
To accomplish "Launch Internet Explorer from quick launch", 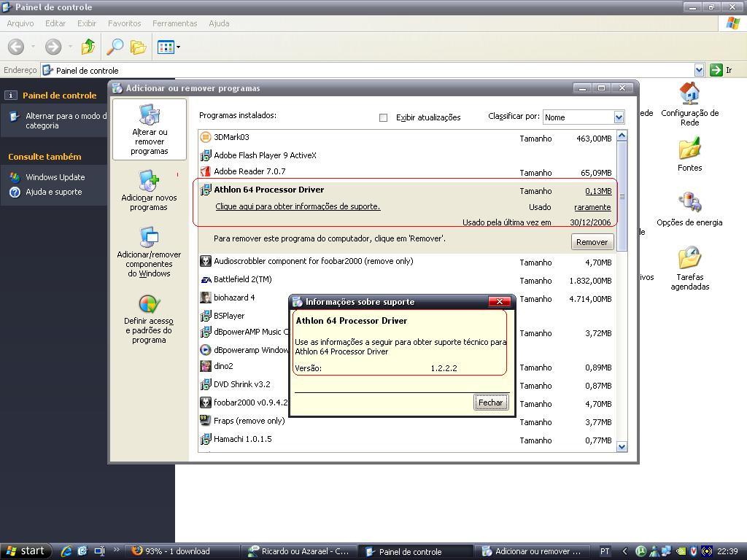I will click(x=66, y=551).
